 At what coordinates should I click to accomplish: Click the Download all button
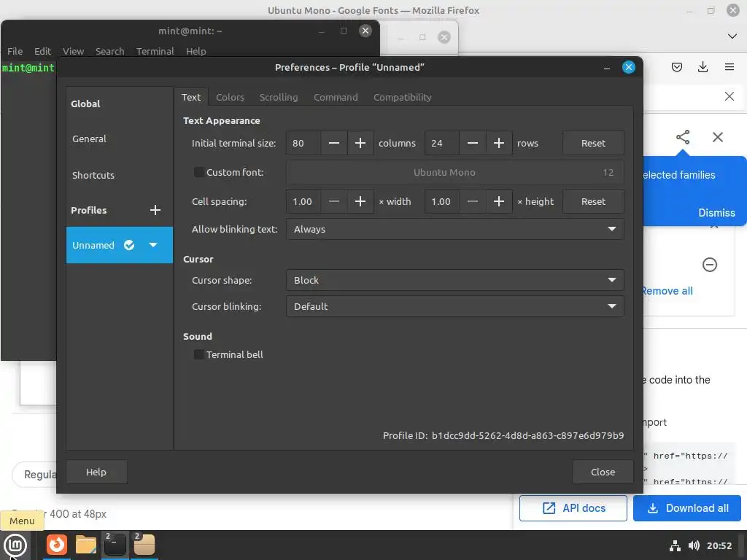pos(687,508)
